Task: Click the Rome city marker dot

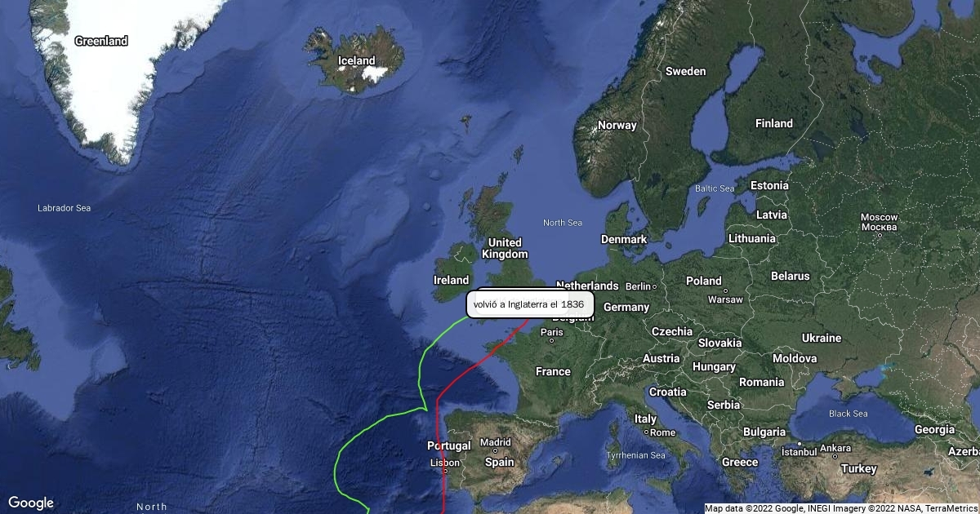Action: (646, 432)
